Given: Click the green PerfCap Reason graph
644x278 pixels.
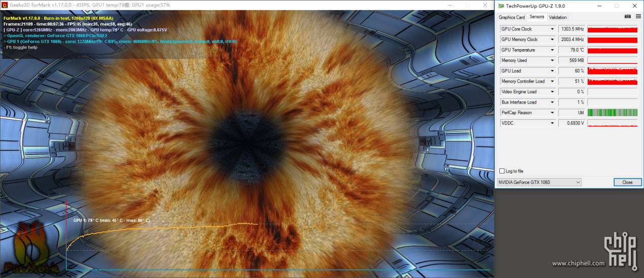Looking at the screenshot, I should 612,113.
